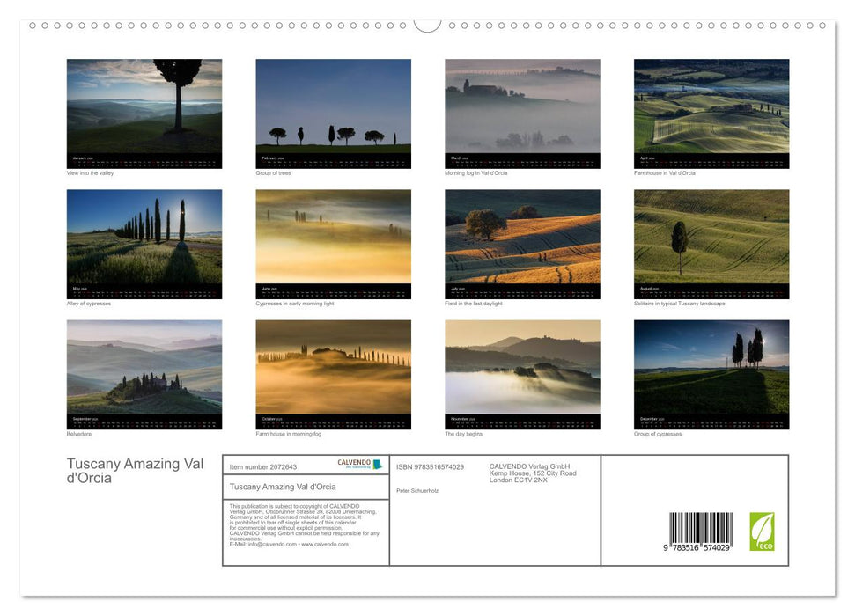Click the CALVENDO logo
The width and height of the screenshot is (855, 616).
[353, 464]
